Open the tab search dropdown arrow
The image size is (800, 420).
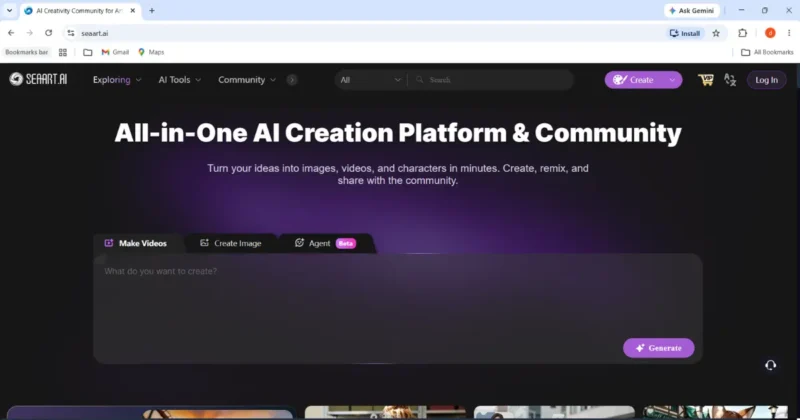[9, 10]
